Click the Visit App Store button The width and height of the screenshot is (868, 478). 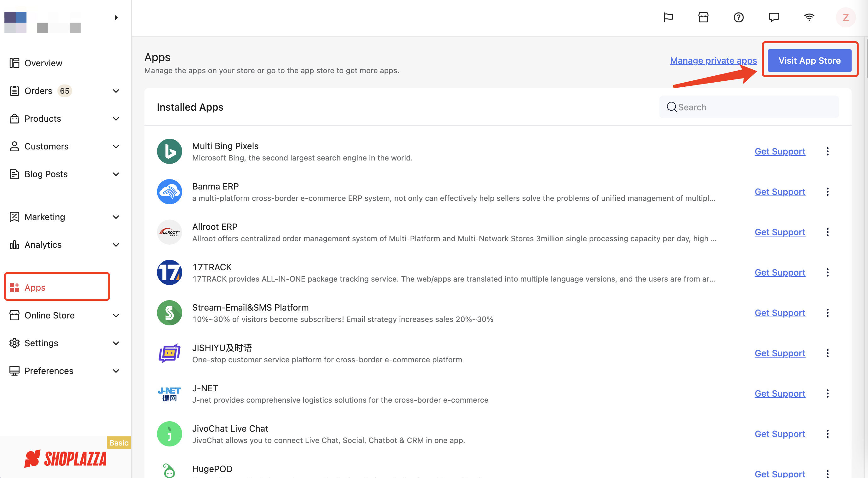(809, 60)
